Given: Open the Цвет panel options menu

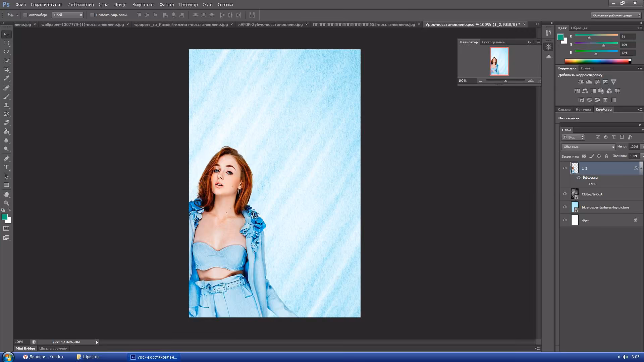Looking at the screenshot, I should 640,28.
